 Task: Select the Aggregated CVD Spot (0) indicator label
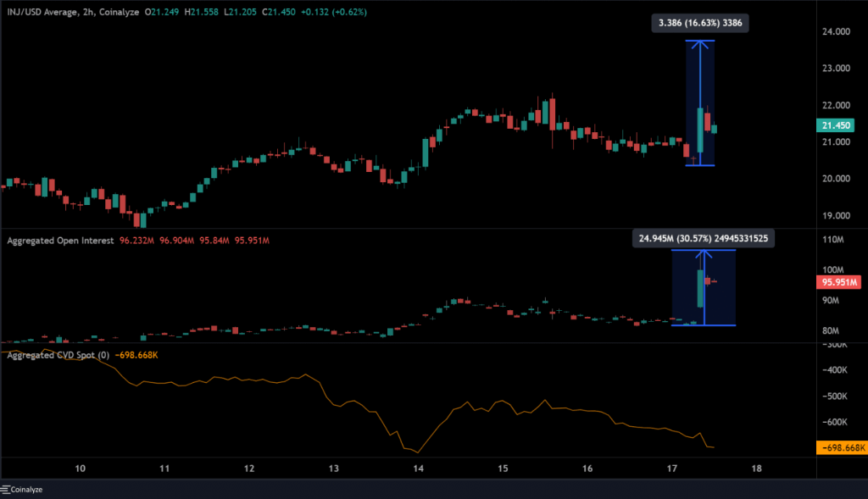tap(58, 355)
